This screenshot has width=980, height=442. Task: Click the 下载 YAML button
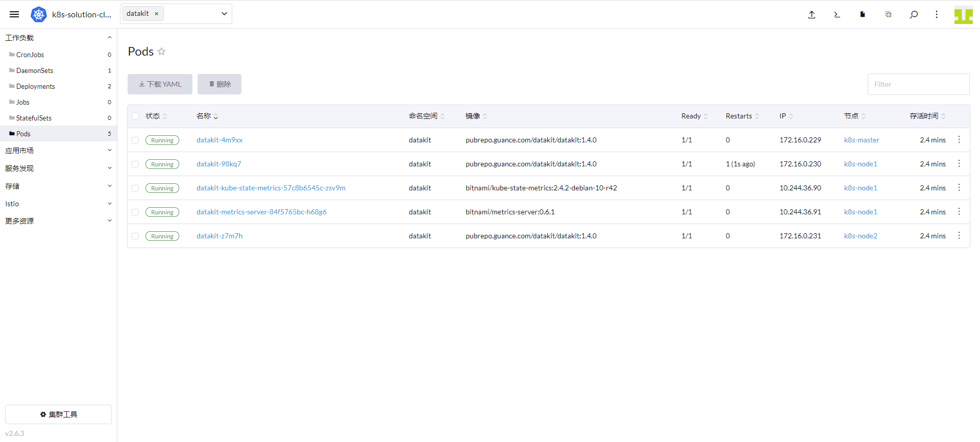pos(160,84)
